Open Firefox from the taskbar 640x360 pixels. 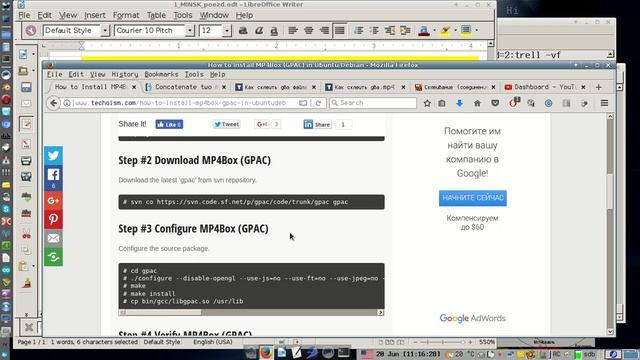[x=266, y=352]
